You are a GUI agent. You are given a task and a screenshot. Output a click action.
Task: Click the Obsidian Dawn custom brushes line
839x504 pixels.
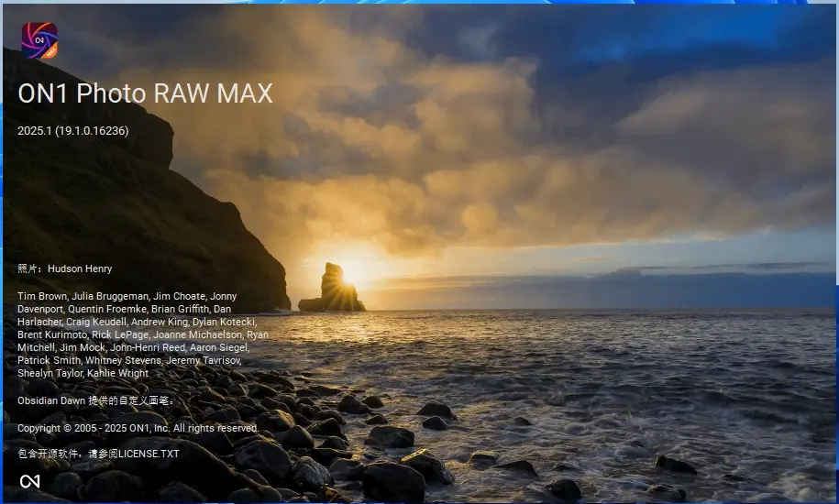tap(95, 400)
